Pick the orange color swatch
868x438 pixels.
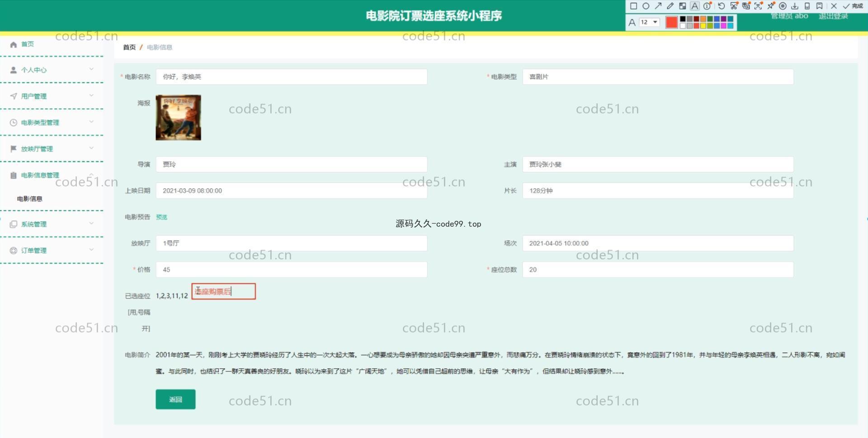703,19
